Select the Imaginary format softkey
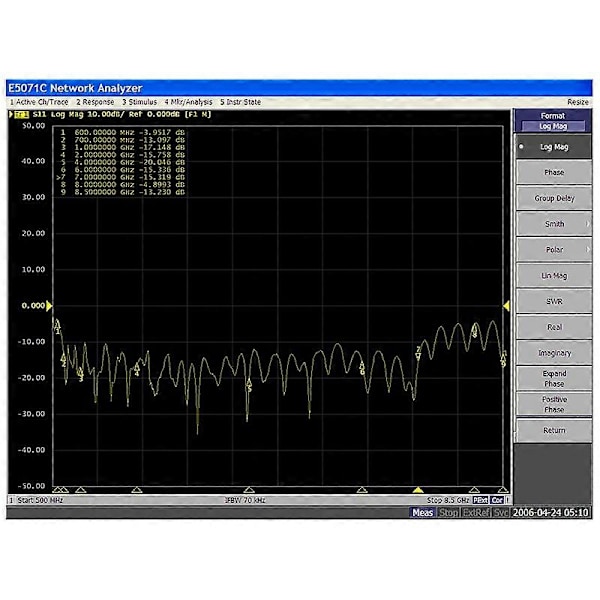Viewport: 600px width, 600px height. [x=554, y=353]
